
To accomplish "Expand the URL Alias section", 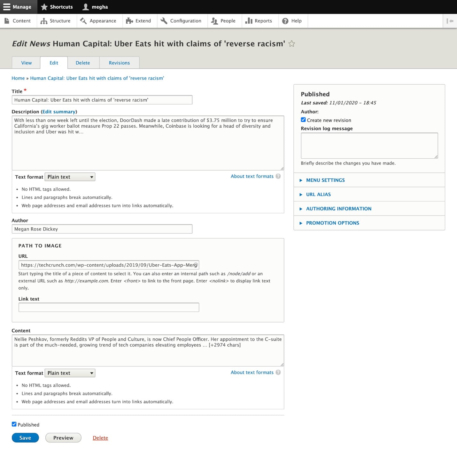I will coord(318,194).
